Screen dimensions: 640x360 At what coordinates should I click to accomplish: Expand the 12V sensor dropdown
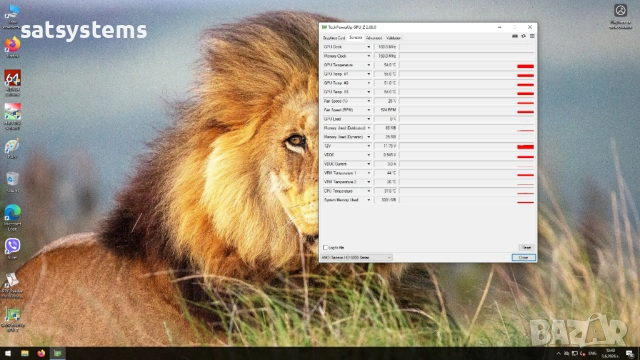pyautogui.click(x=369, y=146)
